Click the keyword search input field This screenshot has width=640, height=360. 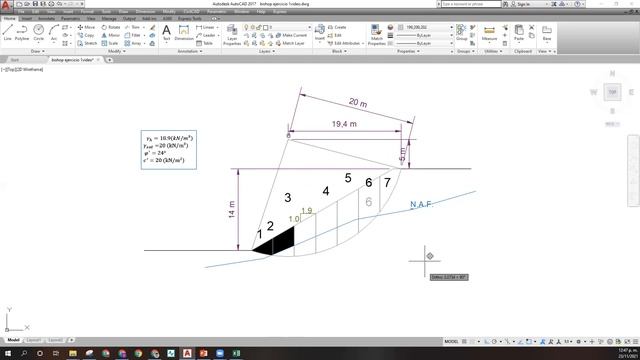(x=471, y=4)
